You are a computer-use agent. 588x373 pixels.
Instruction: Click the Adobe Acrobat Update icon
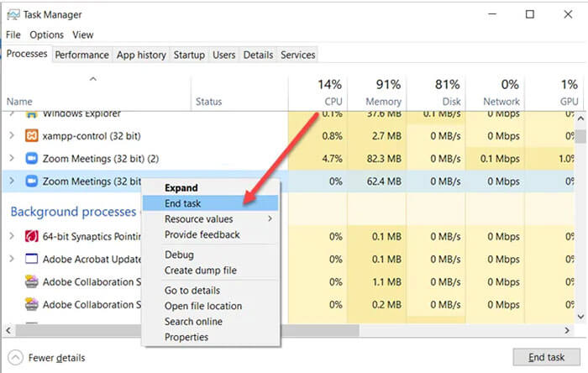[32, 259]
